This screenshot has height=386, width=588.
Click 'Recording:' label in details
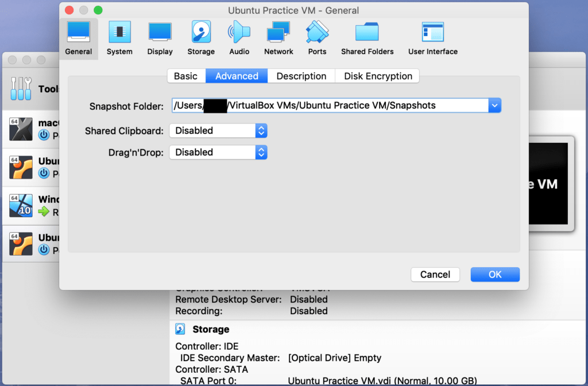[x=199, y=311]
